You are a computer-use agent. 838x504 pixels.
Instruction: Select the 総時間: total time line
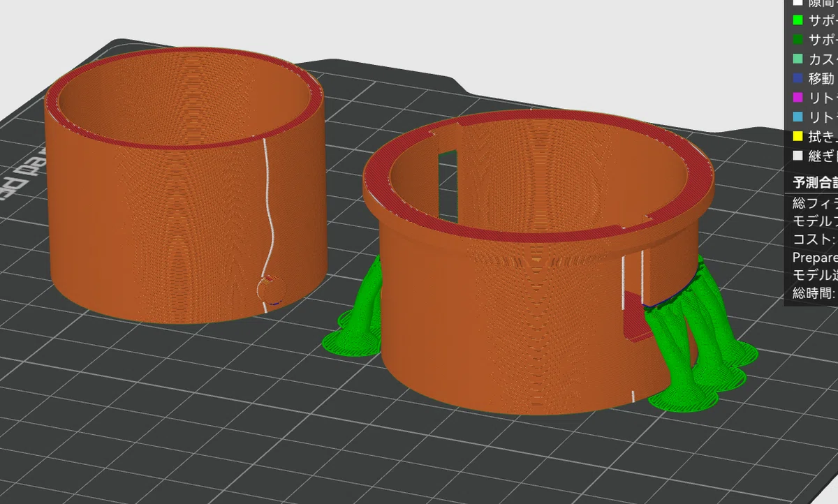click(x=815, y=292)
